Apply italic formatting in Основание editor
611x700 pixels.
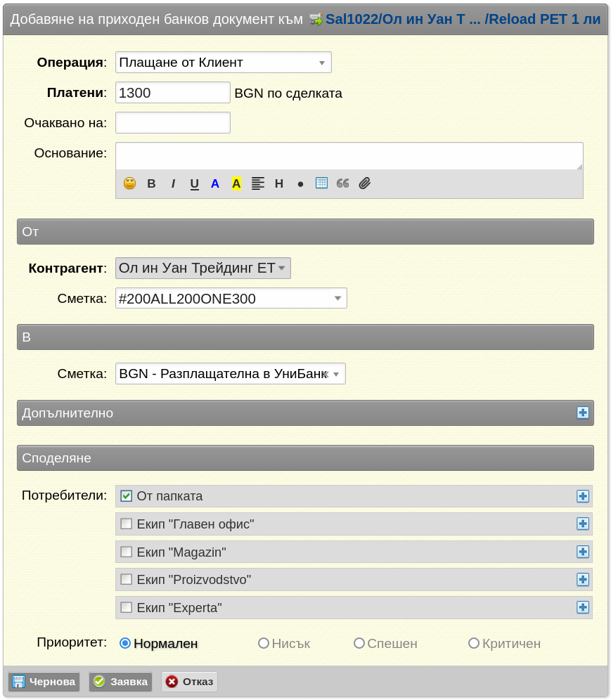tap(173, 183)
